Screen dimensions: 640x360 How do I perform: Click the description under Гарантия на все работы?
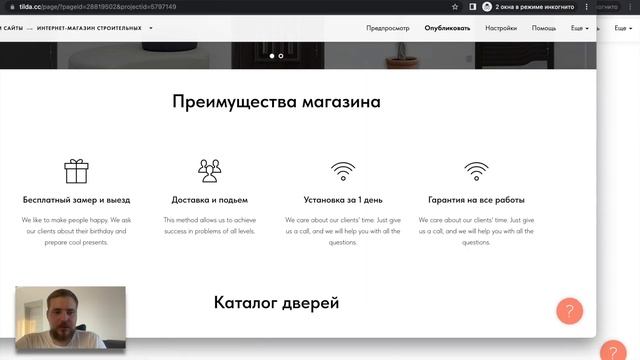click(476, 231)
